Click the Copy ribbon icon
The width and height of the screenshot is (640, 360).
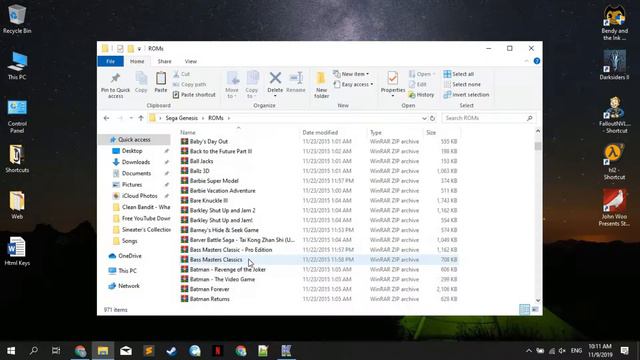coord(141,82)
